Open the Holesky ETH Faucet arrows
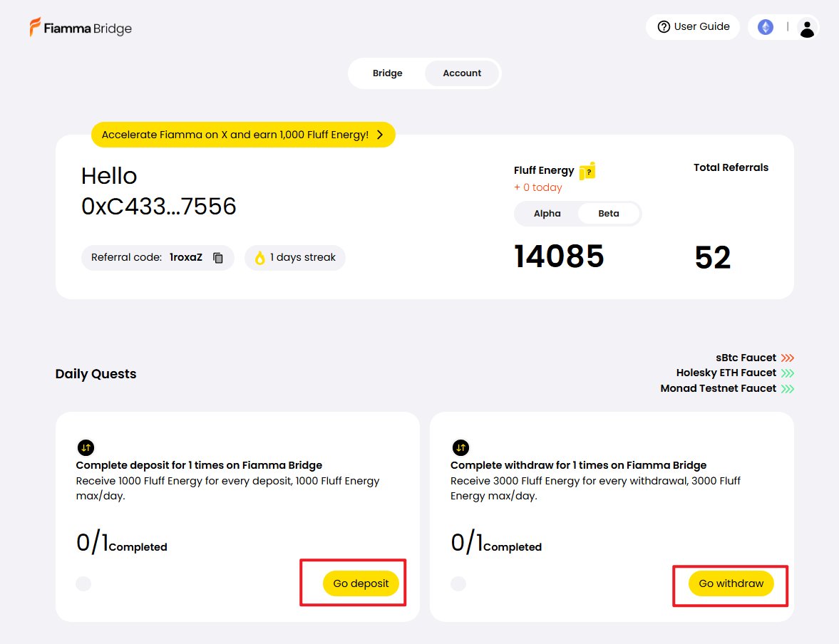 787,373
